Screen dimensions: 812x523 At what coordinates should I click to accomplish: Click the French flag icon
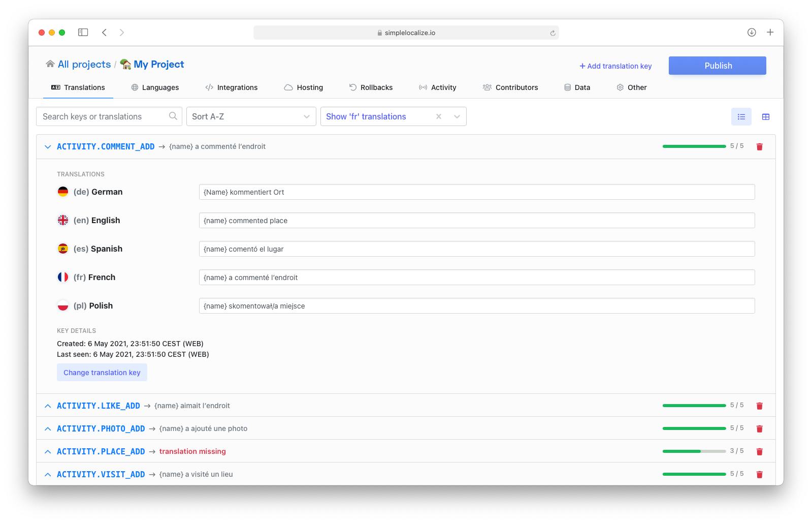pos(63,277)
